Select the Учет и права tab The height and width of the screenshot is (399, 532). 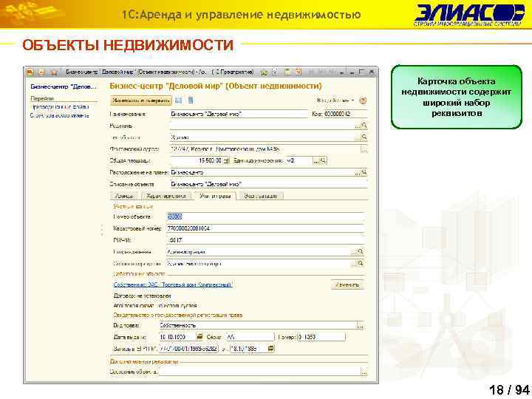click(215, 196)
